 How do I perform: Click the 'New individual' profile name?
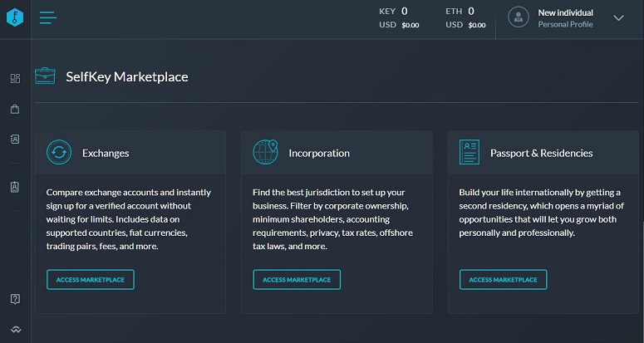click(566, 12)
